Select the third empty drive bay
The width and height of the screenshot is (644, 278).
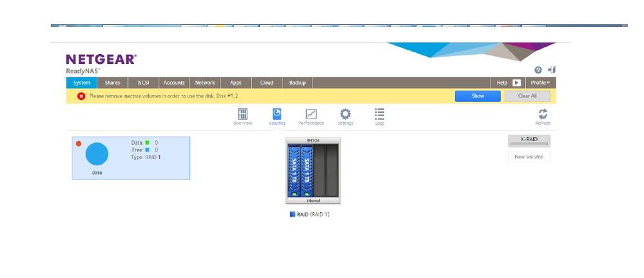tap(320, 171)
